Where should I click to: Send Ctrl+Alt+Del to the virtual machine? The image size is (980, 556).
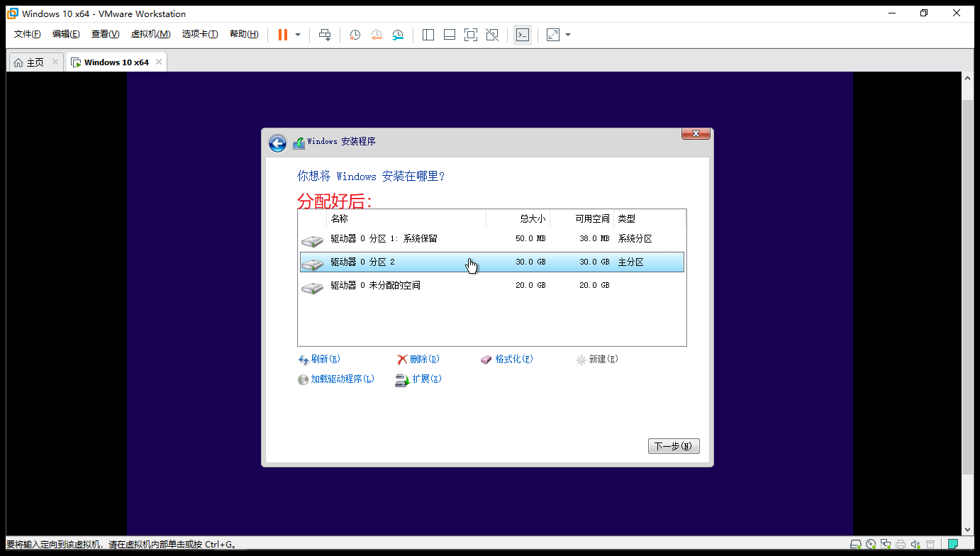[325, 35]
